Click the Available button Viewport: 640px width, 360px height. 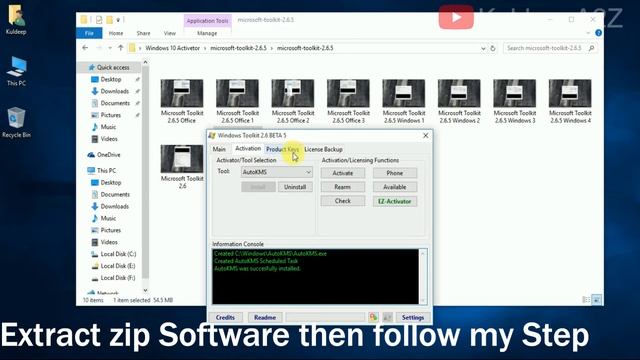click(394, 187)
